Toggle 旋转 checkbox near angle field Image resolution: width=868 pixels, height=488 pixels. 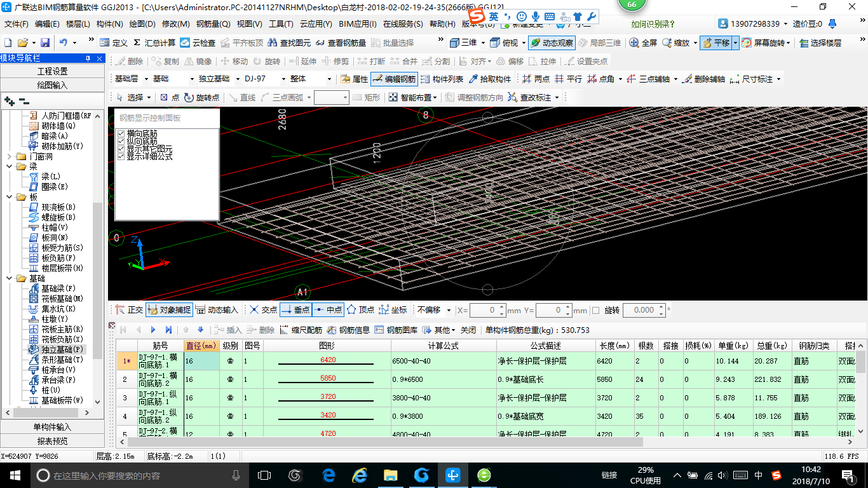tap(595, 310)
